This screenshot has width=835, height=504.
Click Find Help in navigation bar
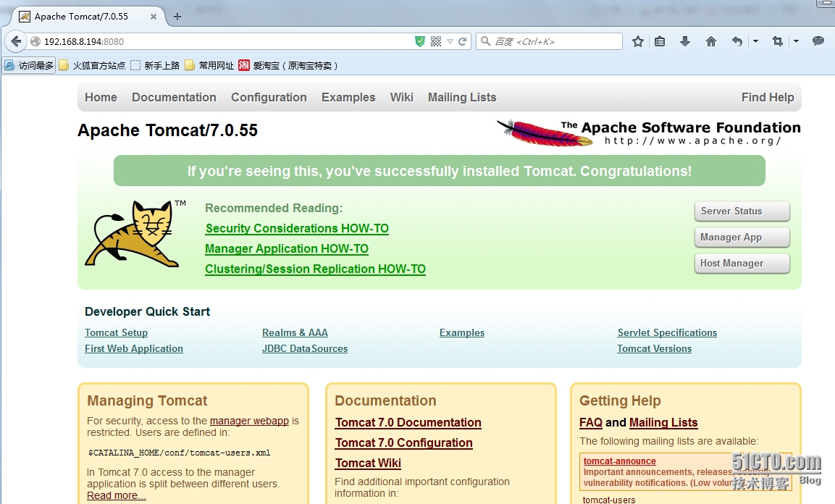click(x=768, y=97)
